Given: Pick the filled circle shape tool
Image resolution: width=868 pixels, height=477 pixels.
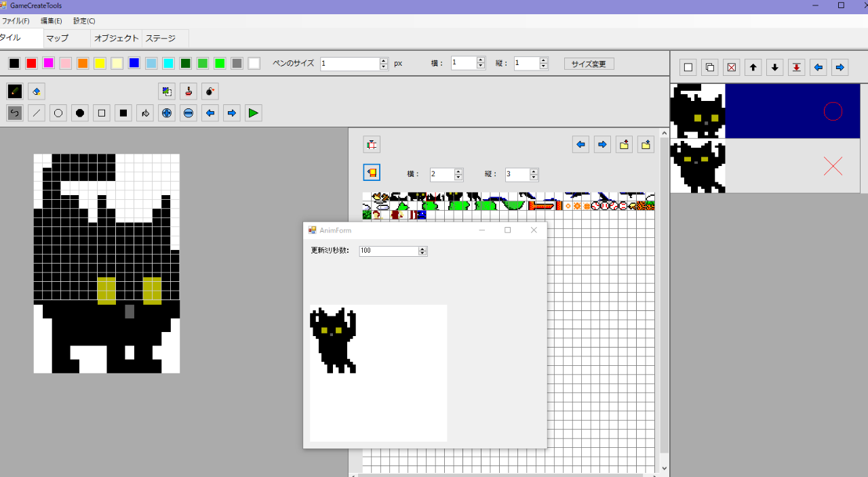Looking at the screenshot, I should 80,113.
